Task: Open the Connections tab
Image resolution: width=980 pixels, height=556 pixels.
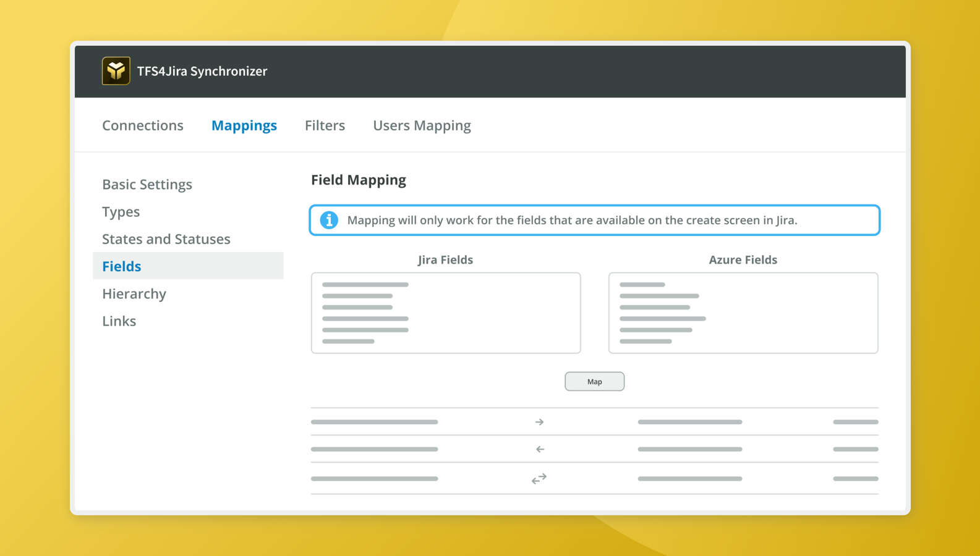Action: pyautogui.click(x=143, y=125)
